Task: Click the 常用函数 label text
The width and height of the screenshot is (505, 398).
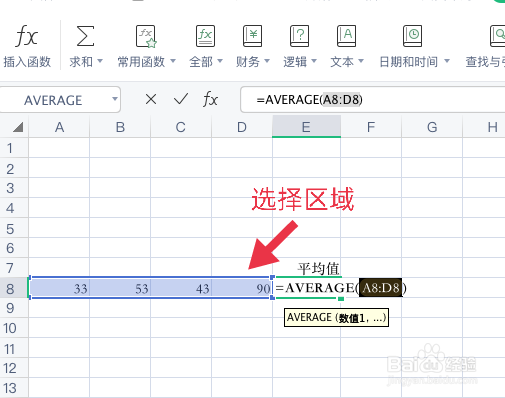Action: point(141,62)
